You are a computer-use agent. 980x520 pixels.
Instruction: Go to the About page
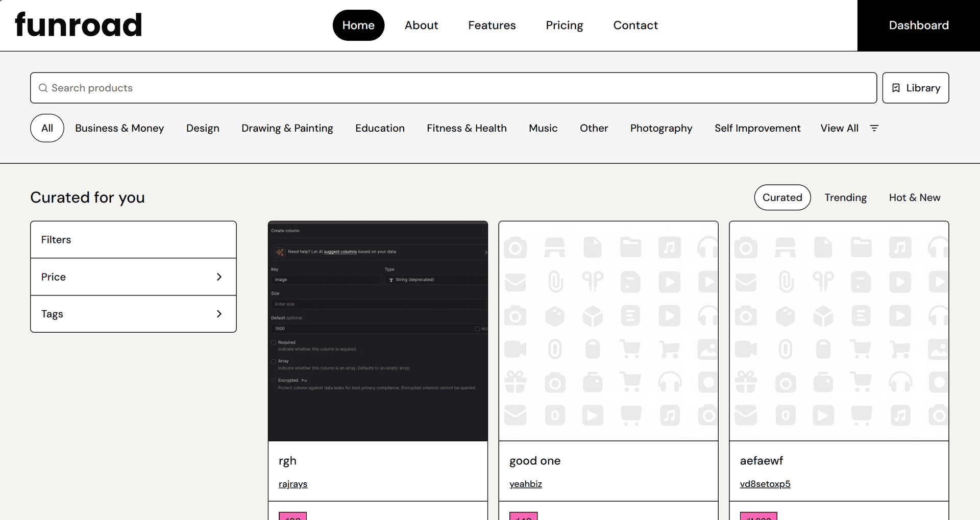coord(421,25)
